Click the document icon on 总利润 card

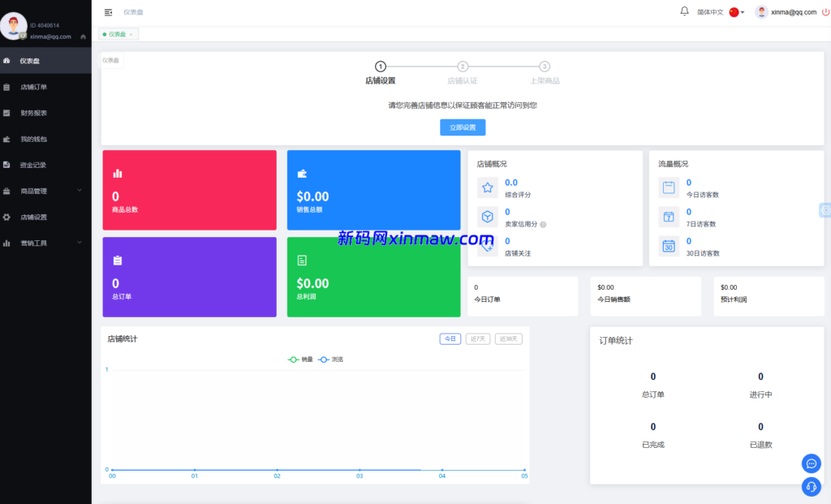point(302,261)
